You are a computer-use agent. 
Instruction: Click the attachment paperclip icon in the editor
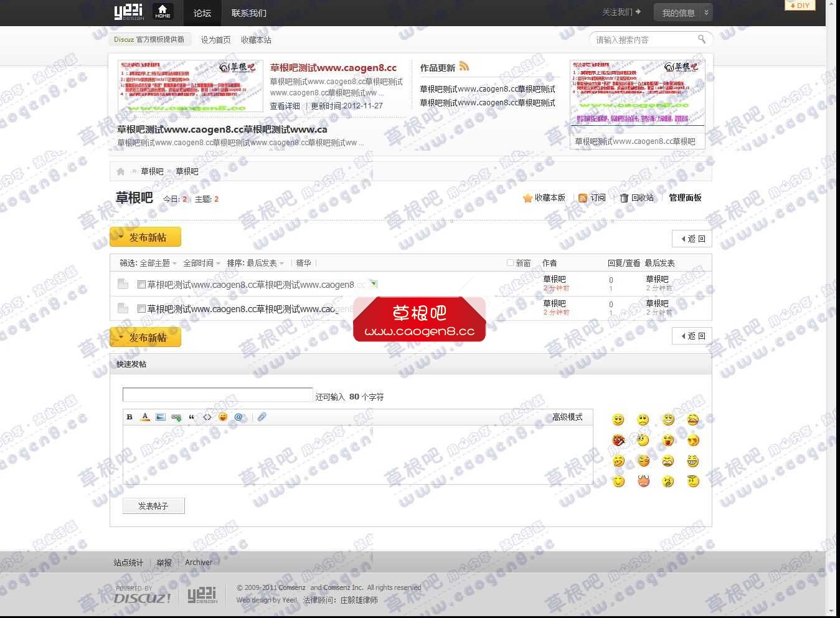[x=262, y=417]
